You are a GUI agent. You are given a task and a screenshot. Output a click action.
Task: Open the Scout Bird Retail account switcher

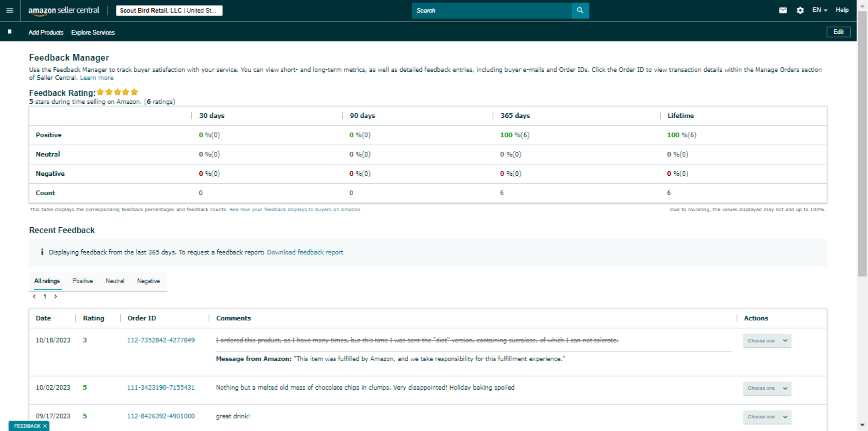pos(169,11)
